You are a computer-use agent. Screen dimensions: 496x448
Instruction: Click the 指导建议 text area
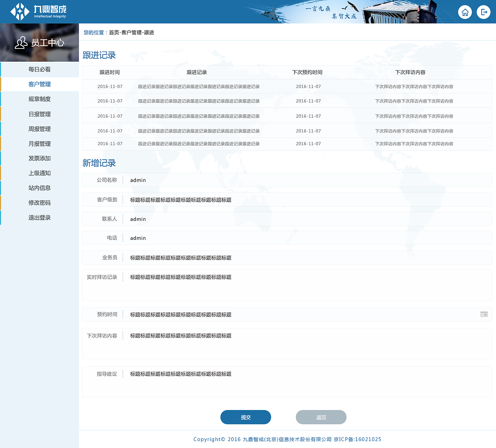(x=271, y=382)
